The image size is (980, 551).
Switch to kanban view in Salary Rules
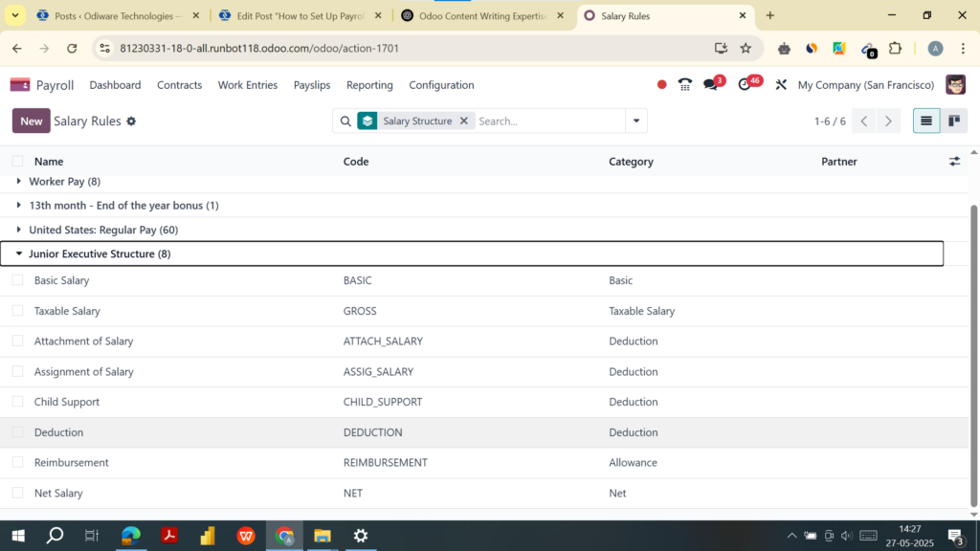pyautogui.click(x=952, y=121)
